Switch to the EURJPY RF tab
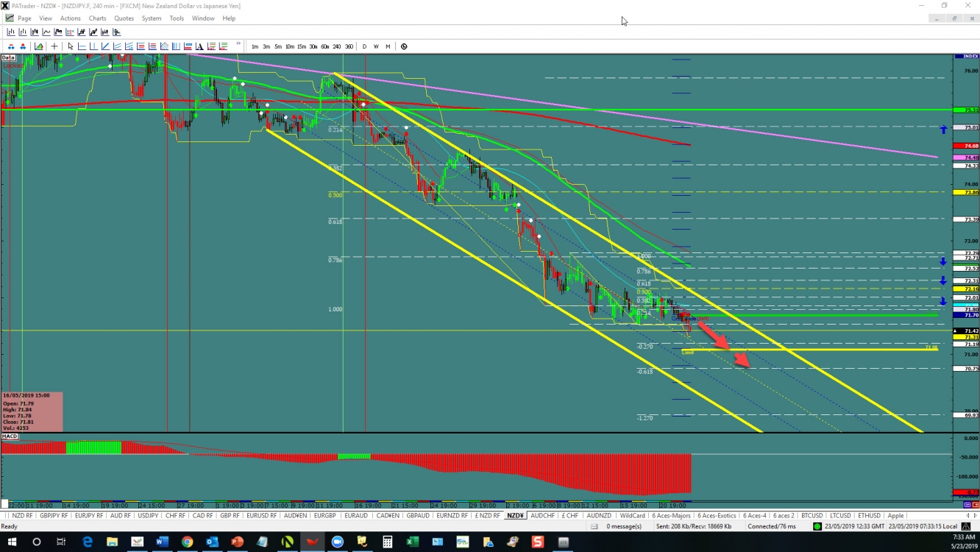 pos(89,516)
